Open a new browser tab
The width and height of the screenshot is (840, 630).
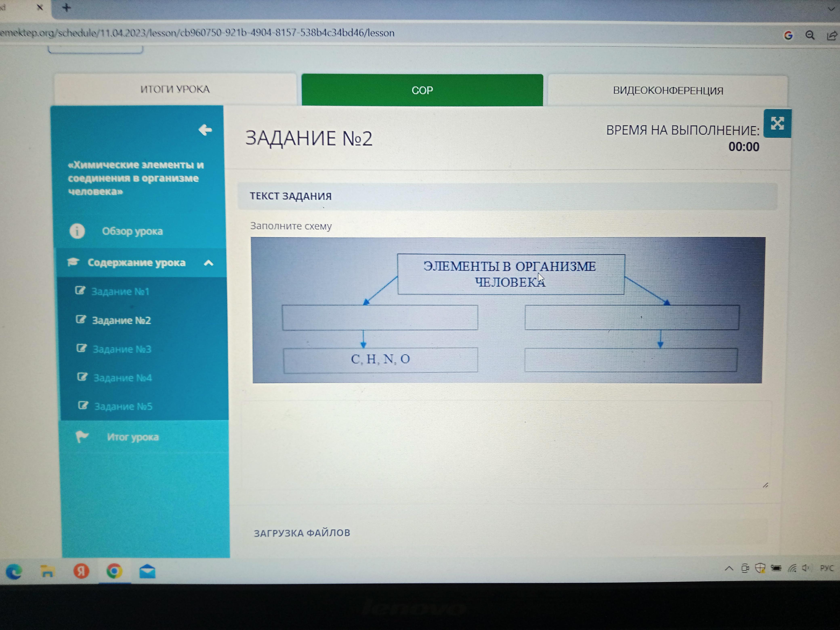click(x=66, y=8)
